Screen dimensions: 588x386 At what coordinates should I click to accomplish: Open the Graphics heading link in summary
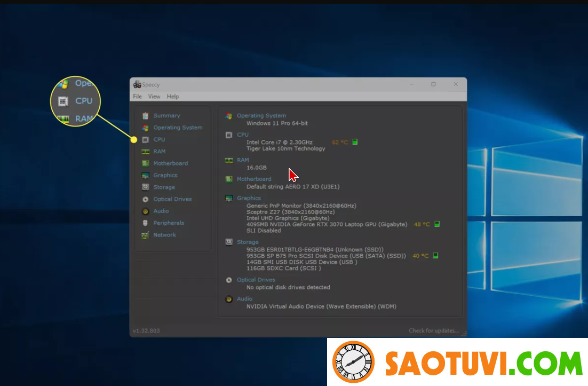coord(249,198)
